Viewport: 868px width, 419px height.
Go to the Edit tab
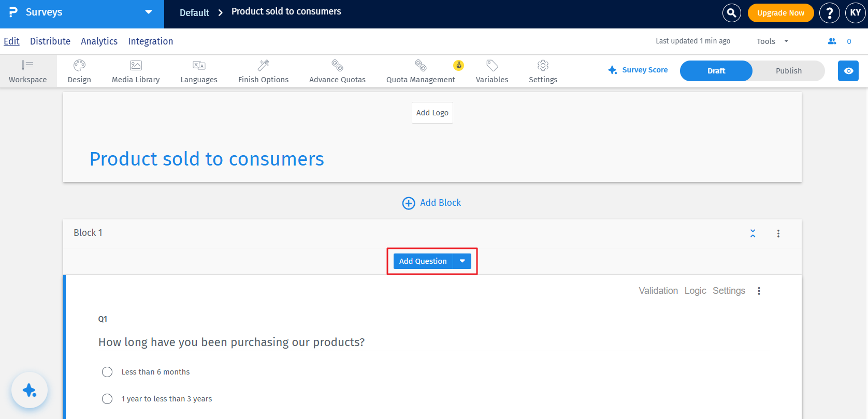pyautogui.click(x=11, y=41)
